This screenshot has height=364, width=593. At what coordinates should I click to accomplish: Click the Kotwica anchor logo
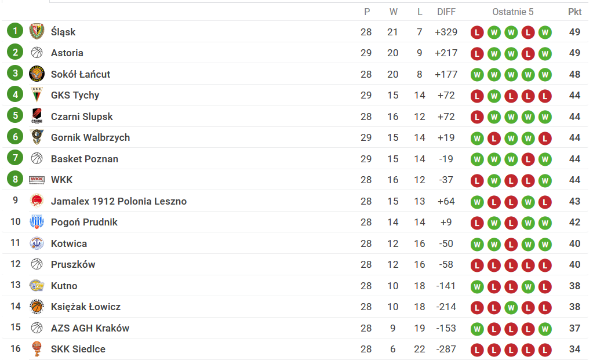tap(37, 243)
